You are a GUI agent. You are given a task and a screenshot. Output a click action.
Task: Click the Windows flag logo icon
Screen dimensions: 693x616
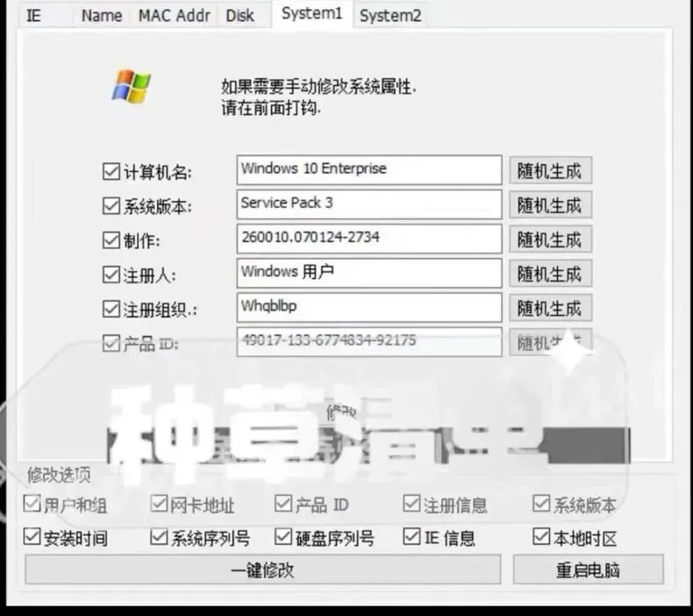[132, 86]
